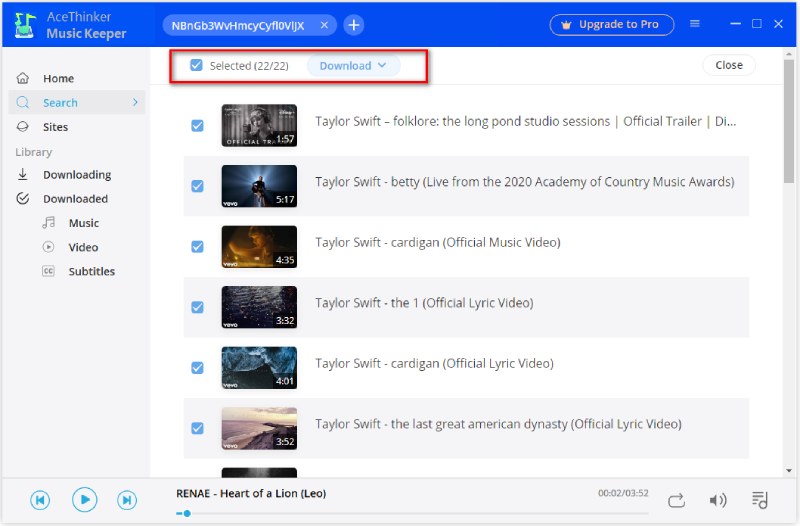Uncheck the folklore long pond studio sessions video
The width and height of the screenshot is (800, 526).
pos(197,126)
